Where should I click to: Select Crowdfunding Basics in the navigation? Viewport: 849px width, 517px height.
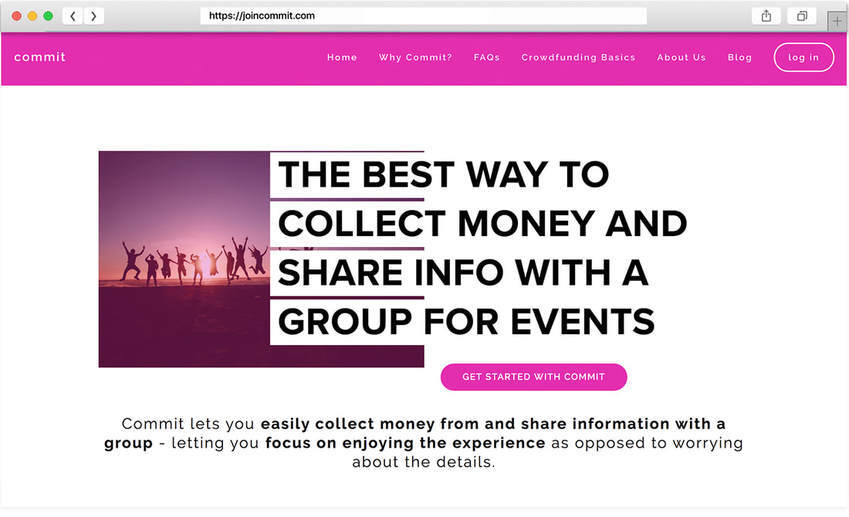(578, 58)
